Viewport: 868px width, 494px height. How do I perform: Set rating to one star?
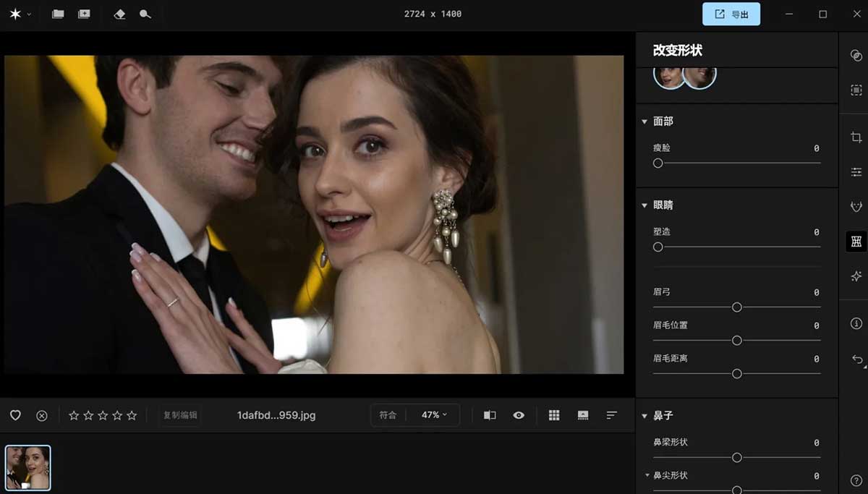[74, 415]
